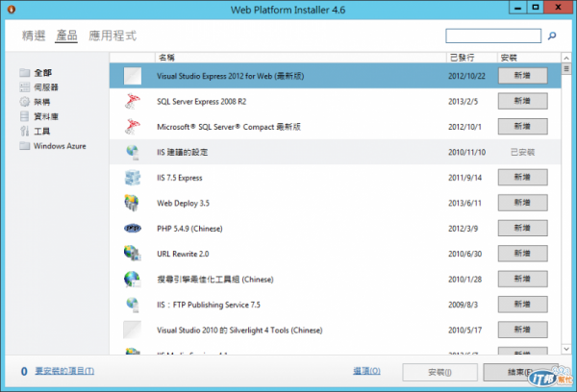Click the Web Deploy 3.5 product icon
Viewport: 577px width, 392px height.
tap(132, 203)
